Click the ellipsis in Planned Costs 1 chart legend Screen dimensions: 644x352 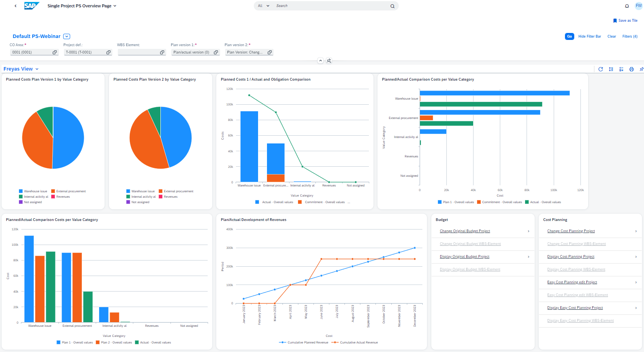tap(349, 202)
